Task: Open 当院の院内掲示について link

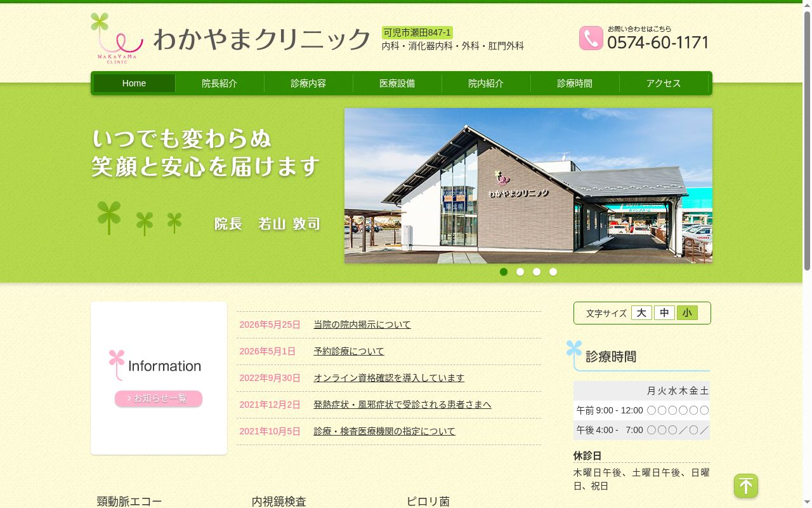Action: click(x=362, y=324)
